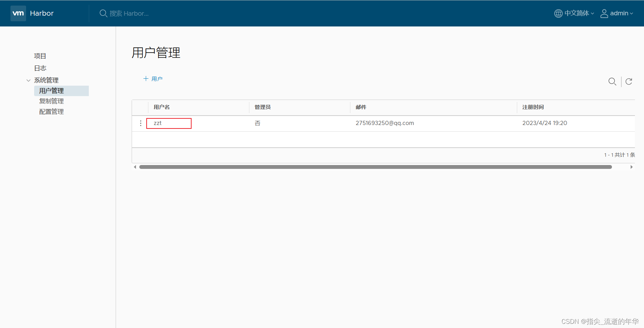This screenshot has height=328, width=644.
Task: Open the actions menu for user zzt
Action: 141,123
